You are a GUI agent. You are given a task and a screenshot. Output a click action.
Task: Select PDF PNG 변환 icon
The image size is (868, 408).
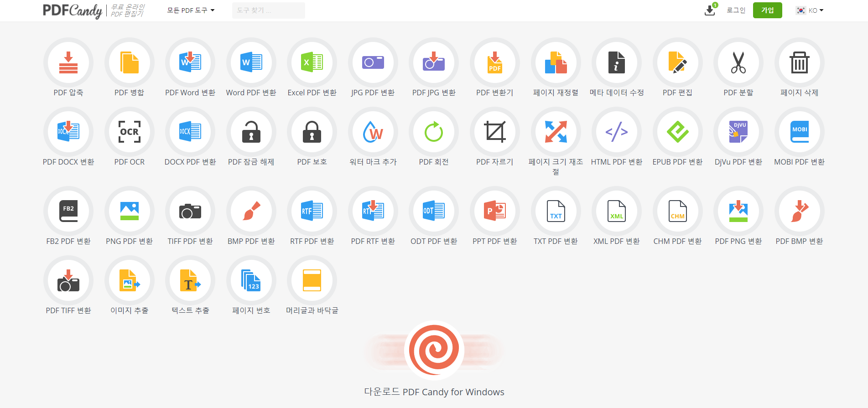click(738, 211)
